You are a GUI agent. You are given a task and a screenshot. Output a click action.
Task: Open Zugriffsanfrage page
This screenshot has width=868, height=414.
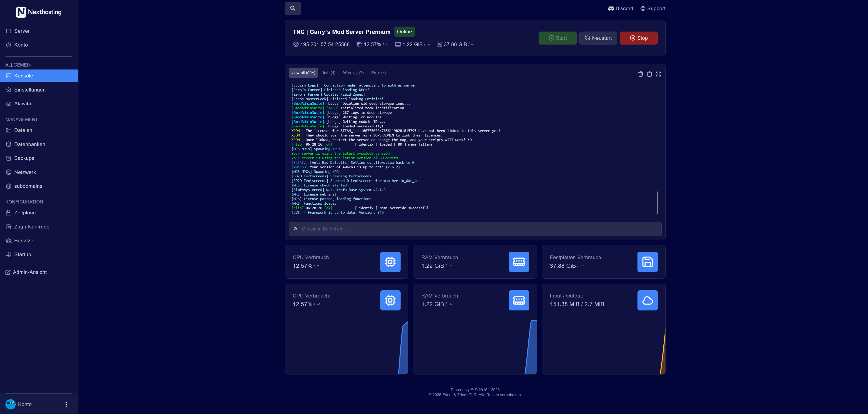coord(39,227)
